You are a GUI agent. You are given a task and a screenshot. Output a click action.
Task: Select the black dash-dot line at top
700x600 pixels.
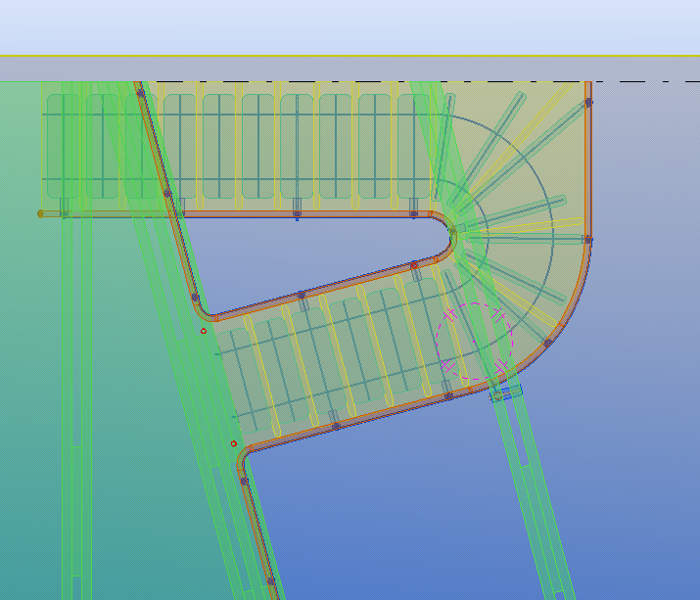click(x=392, y=82)
